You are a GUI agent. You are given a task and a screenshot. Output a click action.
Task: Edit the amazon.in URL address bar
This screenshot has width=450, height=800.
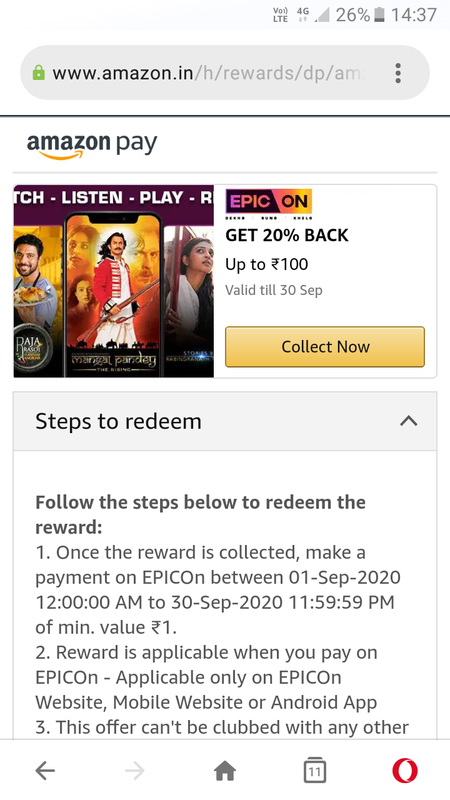pyautogui.click(x=214, y=73)
